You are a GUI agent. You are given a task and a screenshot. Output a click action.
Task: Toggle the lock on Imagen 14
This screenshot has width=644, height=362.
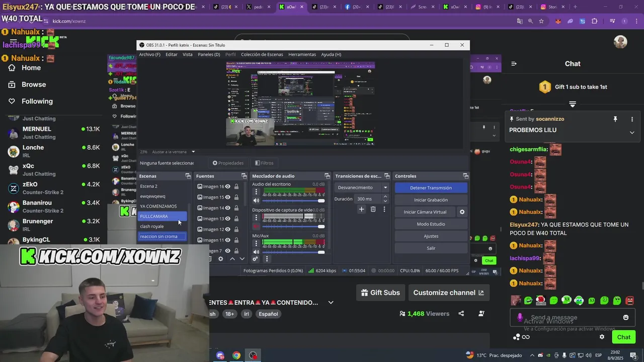point(236,208)
